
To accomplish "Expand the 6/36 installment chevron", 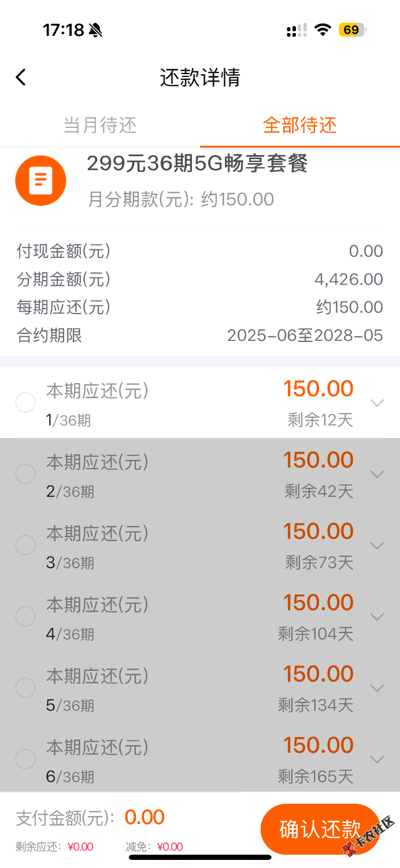I will click(377, 759).
